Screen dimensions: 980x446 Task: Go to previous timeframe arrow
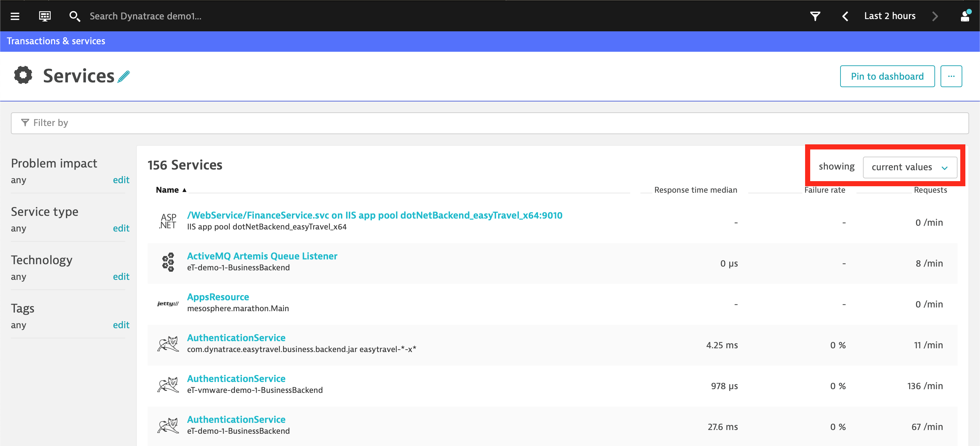[845, 16]
